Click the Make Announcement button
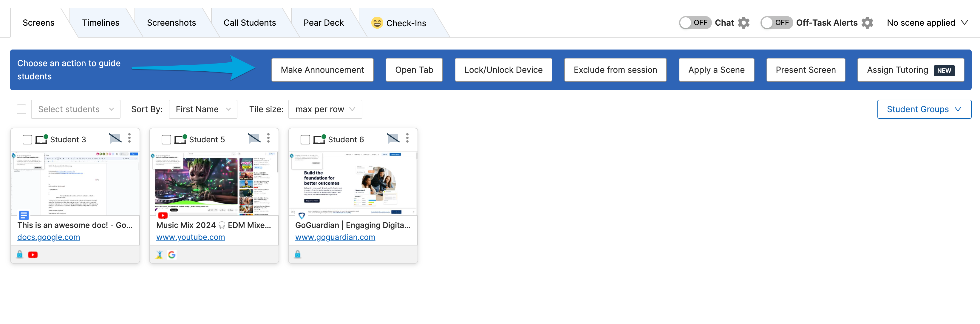The image size is (980, 324). (x=322, y=70)
